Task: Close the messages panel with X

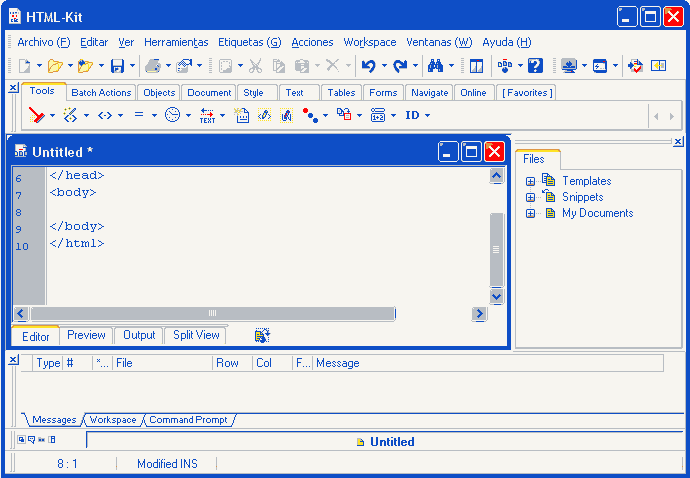Action: click(14, 360)
